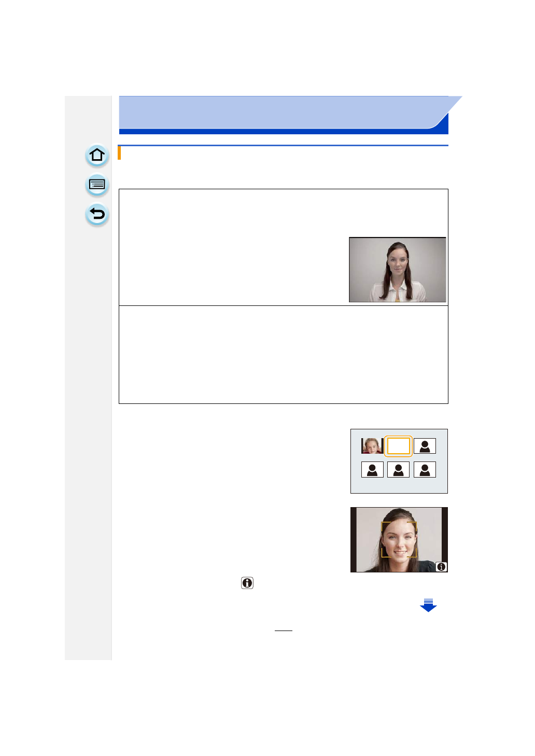
Task: Click the light blue header banner
Action: click(x=275, y=113)
